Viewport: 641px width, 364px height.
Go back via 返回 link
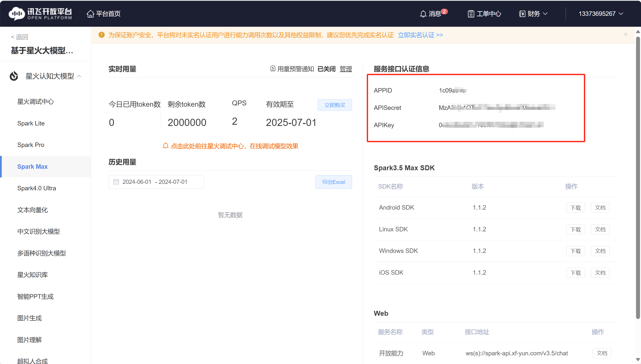click(x=20, y=37)
